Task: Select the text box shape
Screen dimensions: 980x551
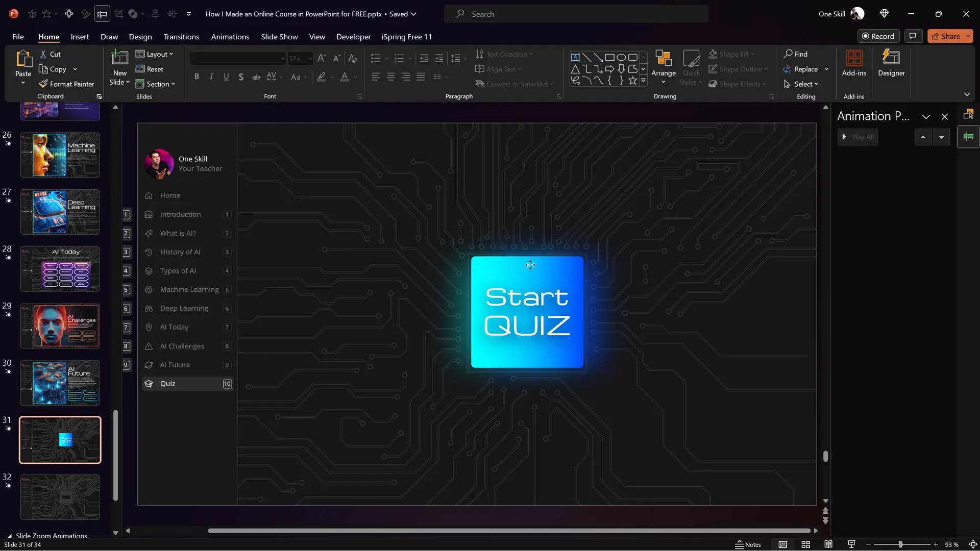Action: coord(575,57)
